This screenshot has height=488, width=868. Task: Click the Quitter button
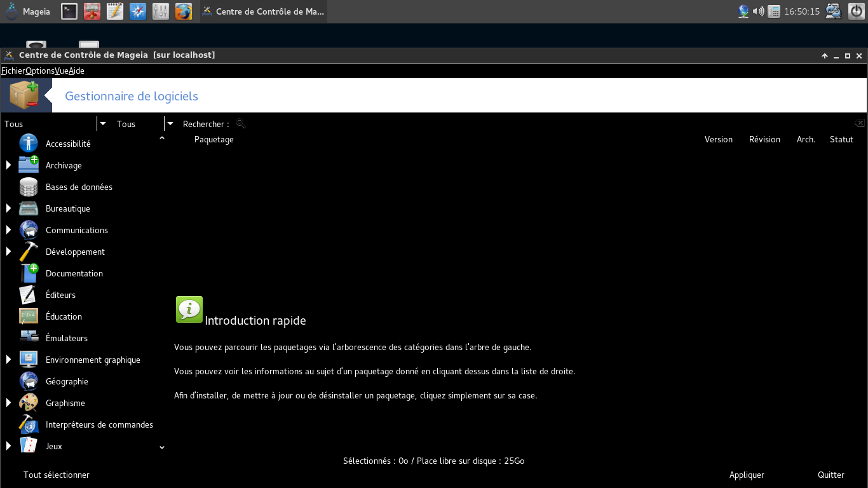831,475
